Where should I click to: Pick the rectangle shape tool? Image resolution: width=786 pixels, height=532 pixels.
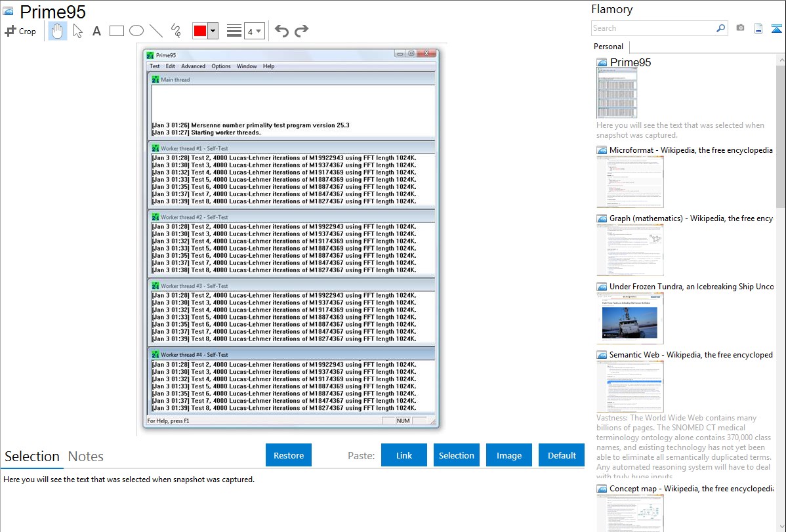pos(116,31)
